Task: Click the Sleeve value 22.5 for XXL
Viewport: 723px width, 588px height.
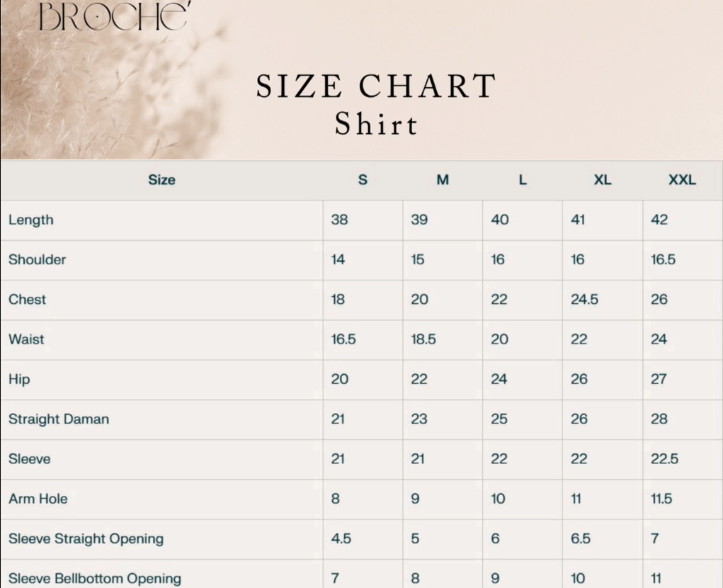Action: pyautogui.click(x=664, y=459)
